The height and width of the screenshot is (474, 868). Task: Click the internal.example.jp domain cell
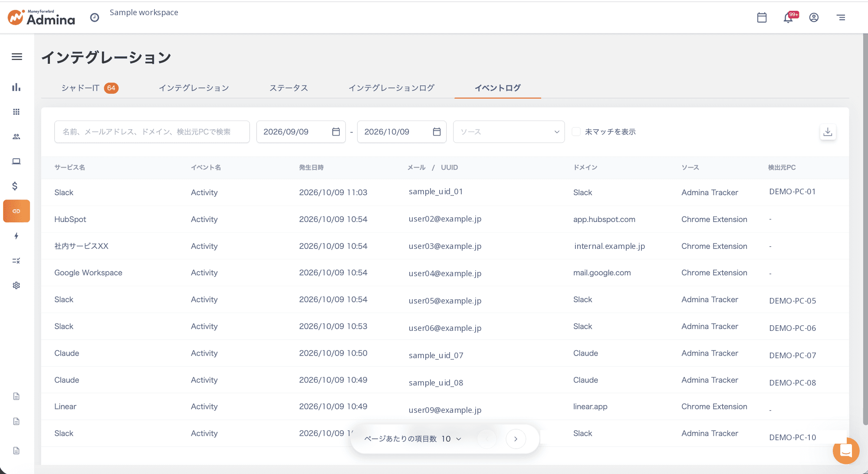click(609, 246)
